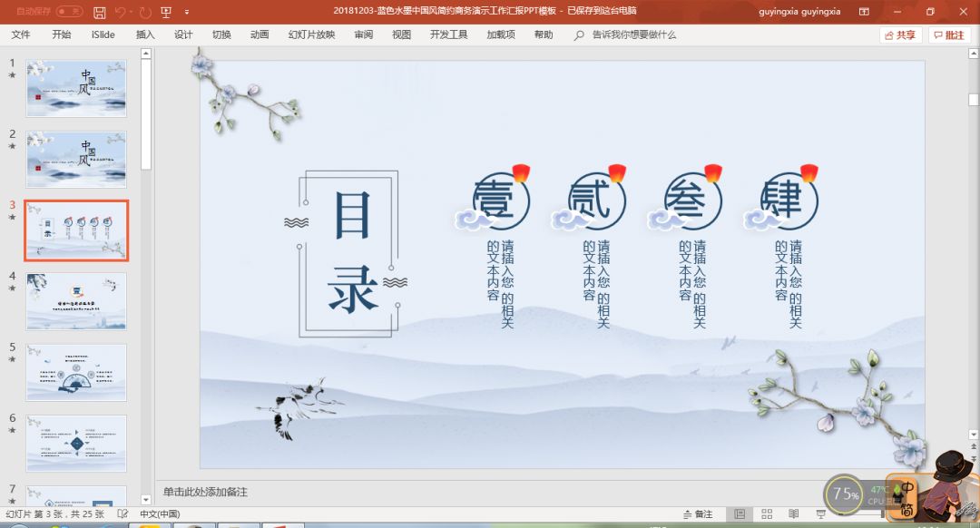Viewport: 980px width, 528px height.
Task: Switch to Reading view in status bar
Action: (x=792, y=513)
